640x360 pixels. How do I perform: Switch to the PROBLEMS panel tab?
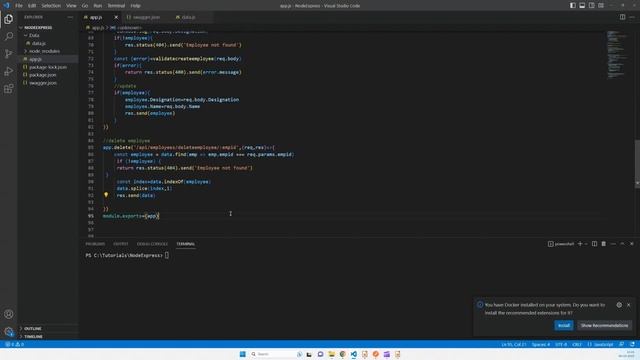coord(95,244)
